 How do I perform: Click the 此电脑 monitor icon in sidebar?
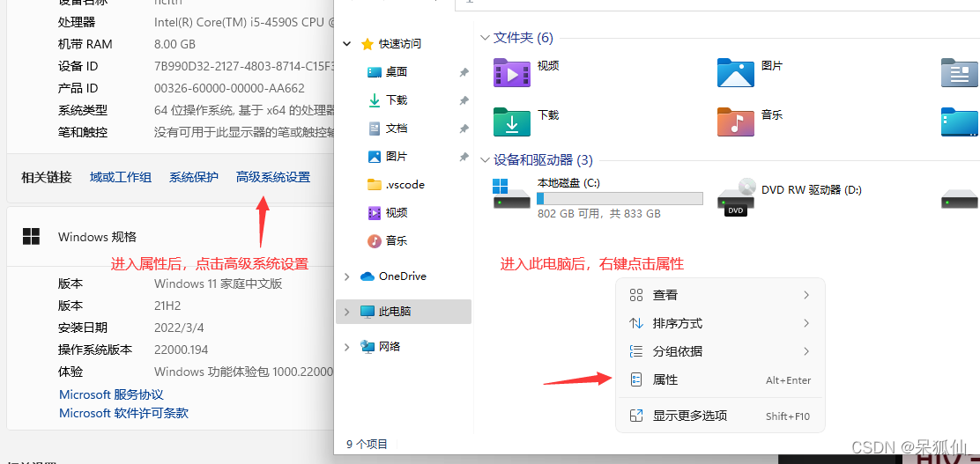[x=367, y=311]
